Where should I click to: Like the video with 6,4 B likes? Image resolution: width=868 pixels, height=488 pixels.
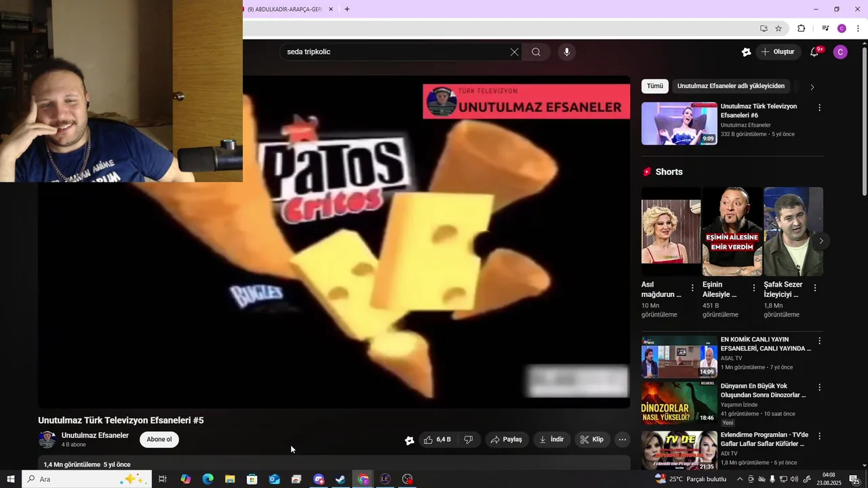coord(437,440)
